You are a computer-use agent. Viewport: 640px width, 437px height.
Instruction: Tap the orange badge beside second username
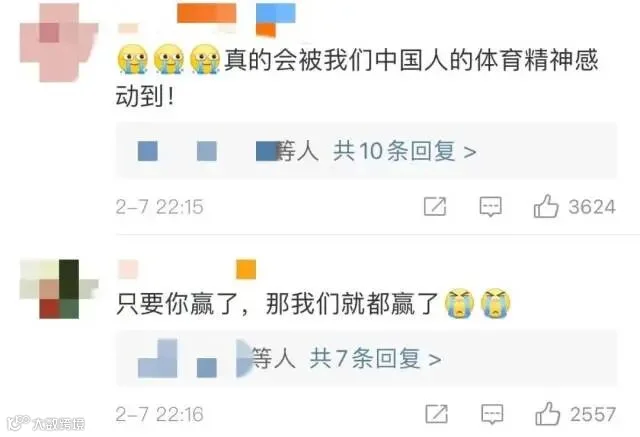[246, 269]
